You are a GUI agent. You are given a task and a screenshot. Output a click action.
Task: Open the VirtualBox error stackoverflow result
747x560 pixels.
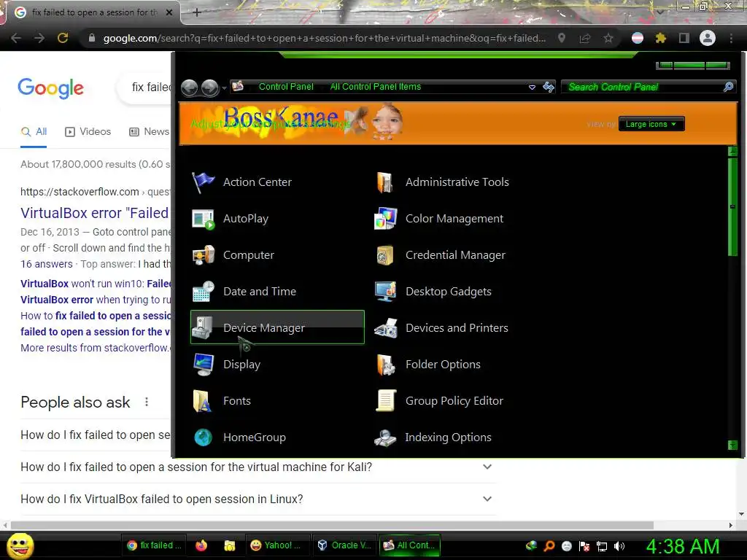click(x=94, y=213)
